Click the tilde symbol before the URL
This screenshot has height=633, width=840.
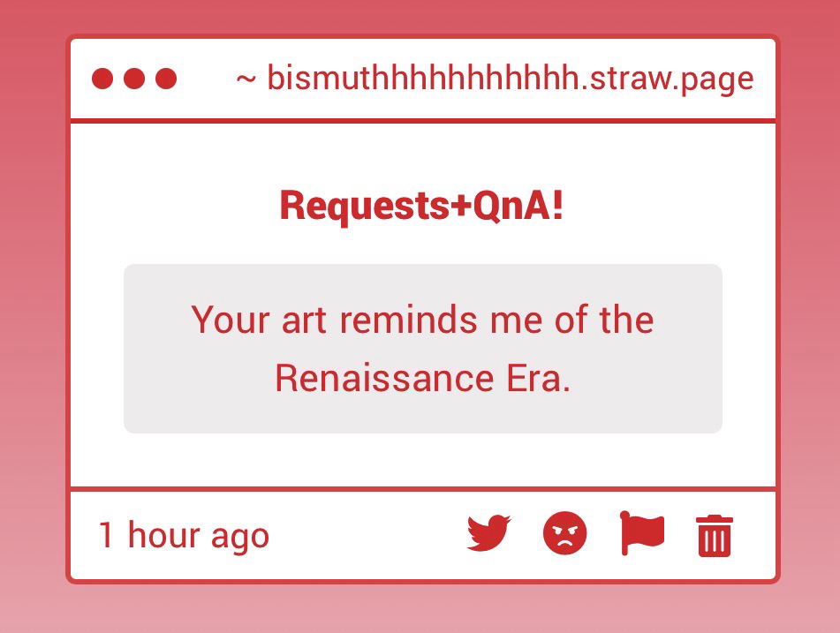click(246, 79)
